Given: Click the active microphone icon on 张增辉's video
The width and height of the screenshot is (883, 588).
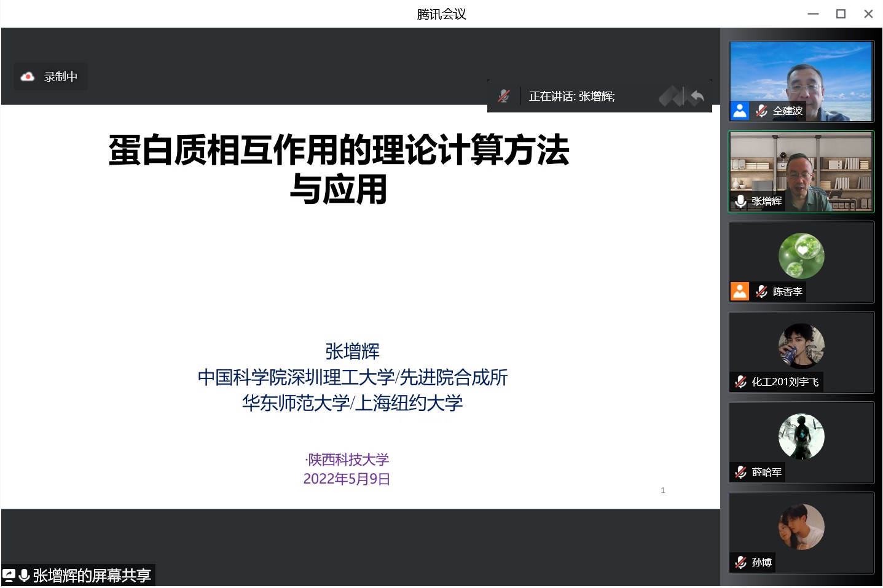Looking at the screenshot, I should coord(740,201).
